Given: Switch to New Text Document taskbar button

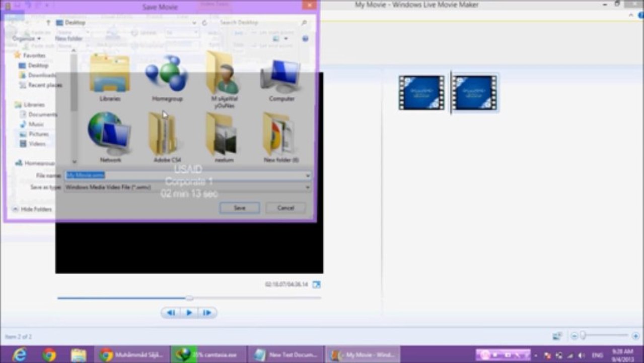Looking at the screenshot, I should pos(286,355).
